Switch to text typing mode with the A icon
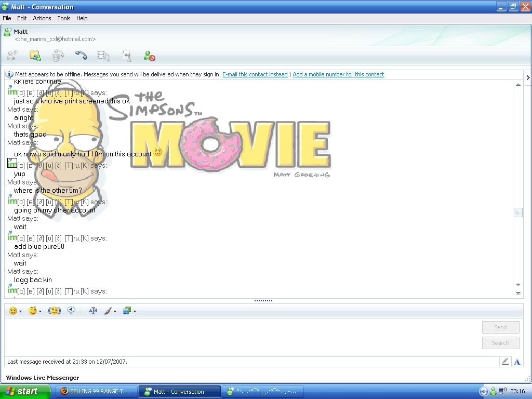 [x=517, y=362]
